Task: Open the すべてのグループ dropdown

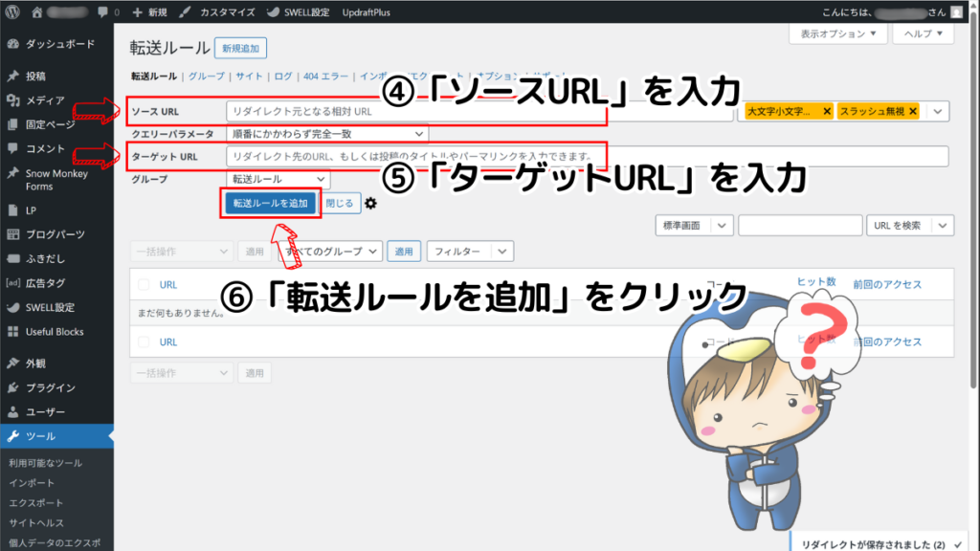Action: (x=330, y=252)
